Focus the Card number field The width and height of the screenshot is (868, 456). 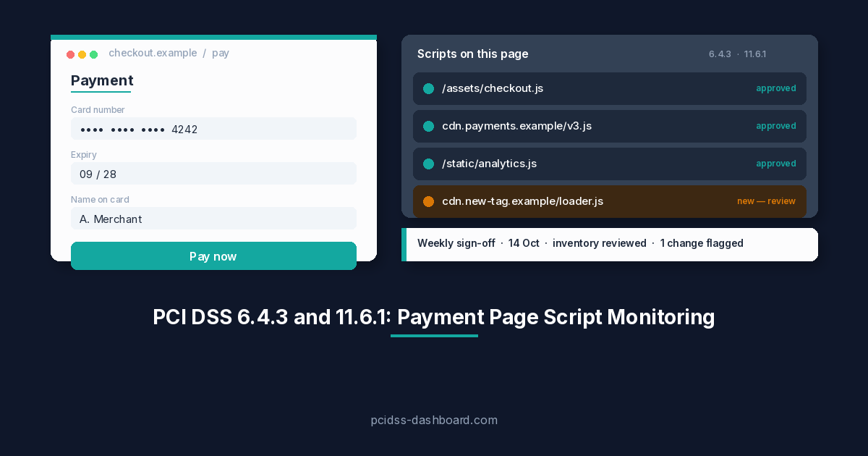coord(213,129)
